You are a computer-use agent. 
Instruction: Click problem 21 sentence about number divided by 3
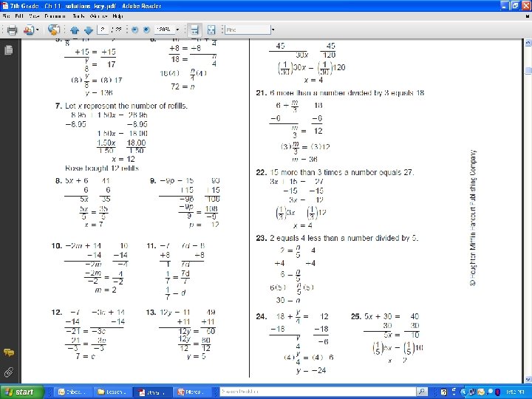[x=347, y=93]
